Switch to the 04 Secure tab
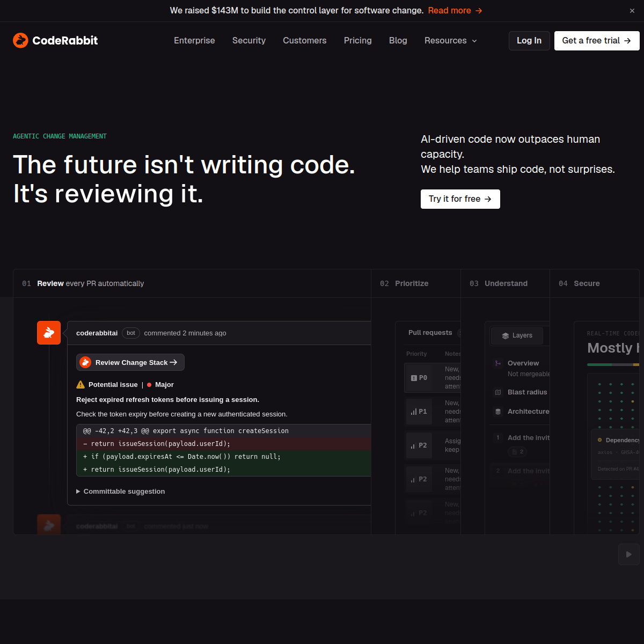The height and width of the screenshot is (644, 644). click(x=595, y=283)
